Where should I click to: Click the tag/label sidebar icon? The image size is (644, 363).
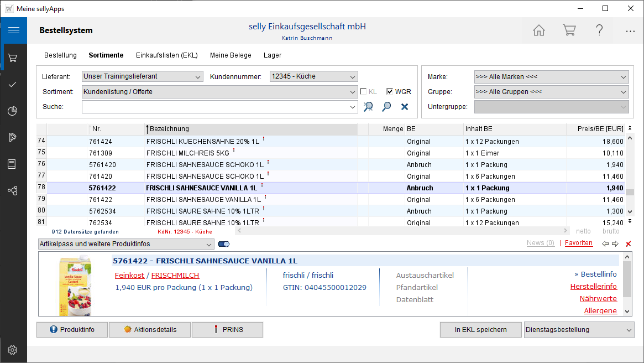13,137
